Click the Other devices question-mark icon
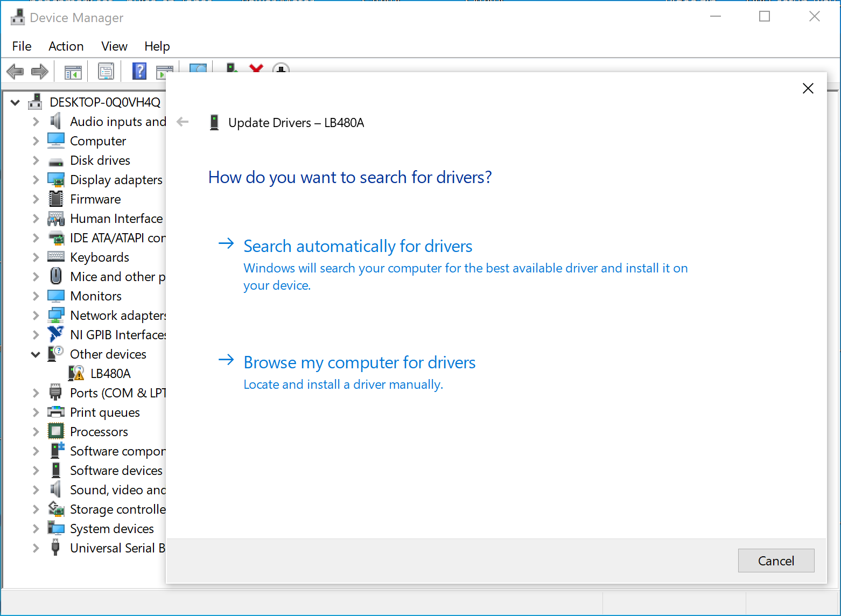The height and width of the screenshot is (616, 841). (x=56, y=354)
